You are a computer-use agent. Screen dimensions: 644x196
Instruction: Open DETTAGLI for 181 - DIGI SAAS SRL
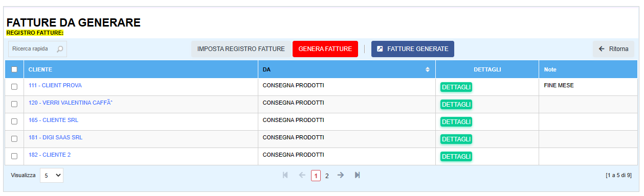click(456, 139)
